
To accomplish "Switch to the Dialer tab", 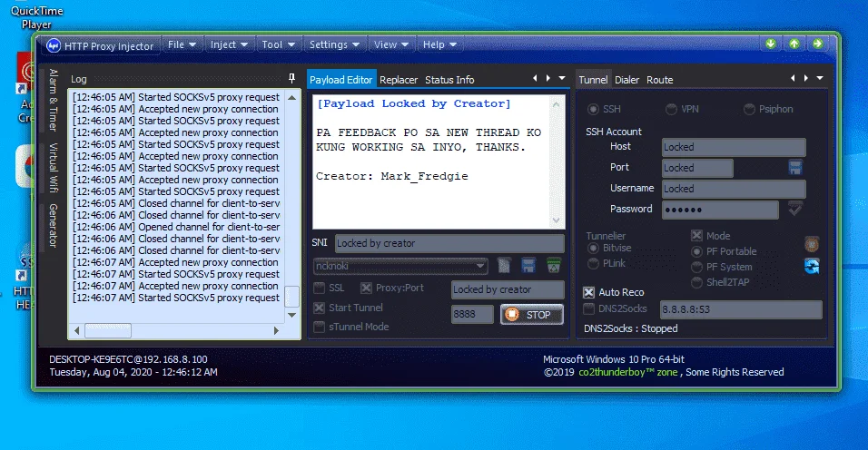I will 626,80.
